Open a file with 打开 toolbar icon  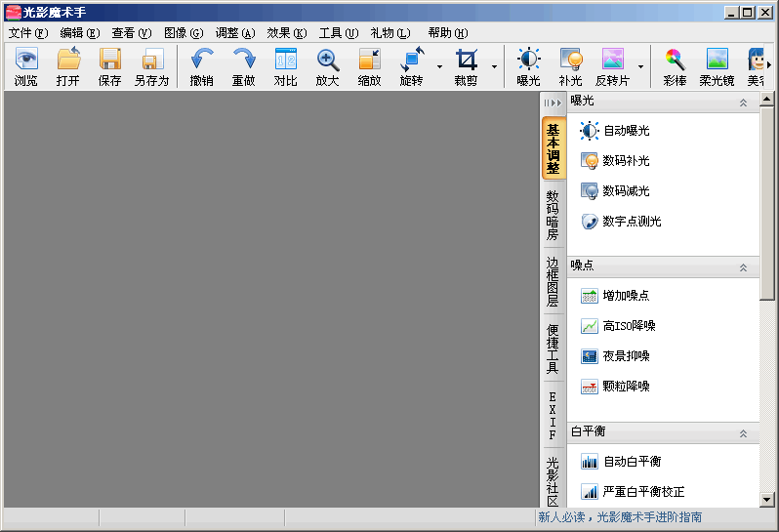point(68,66)
